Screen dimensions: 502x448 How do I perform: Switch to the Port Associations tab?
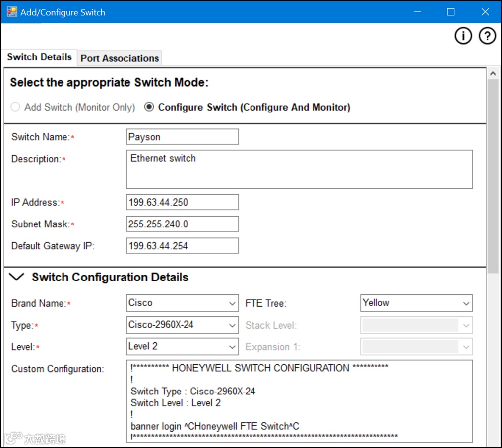120,58
